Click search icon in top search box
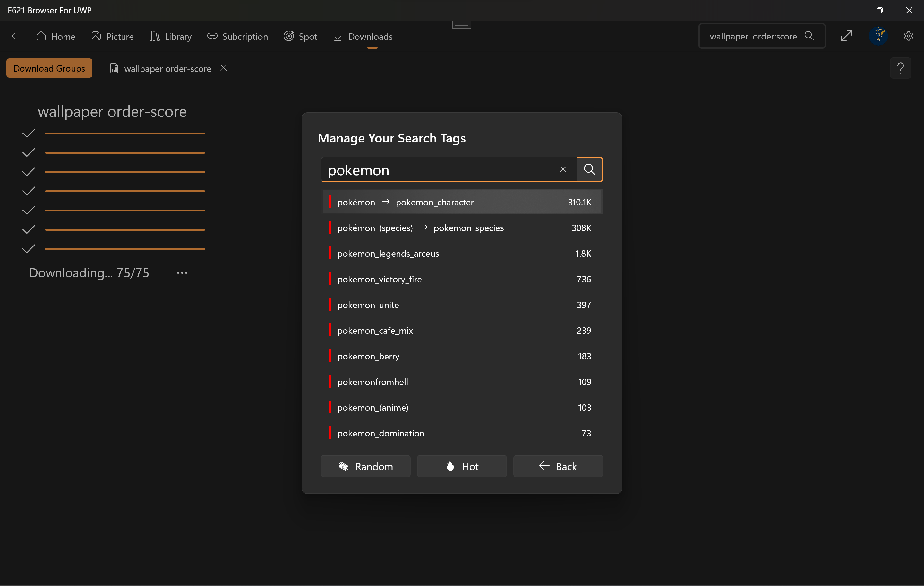Image resolution: width=924 pixels, height=586 pixels. pyautogui.click(x=809, y=36)
